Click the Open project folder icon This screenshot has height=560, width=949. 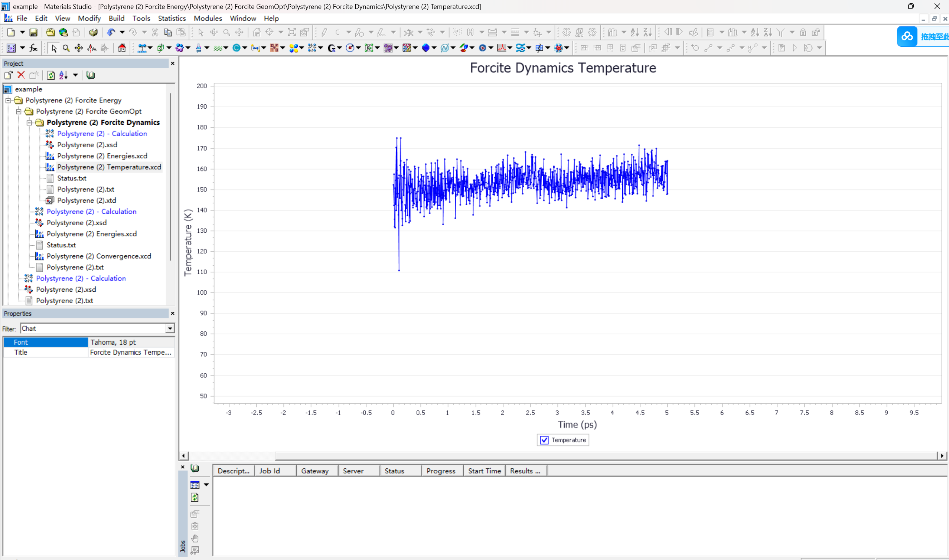click(x=50, y=32)
